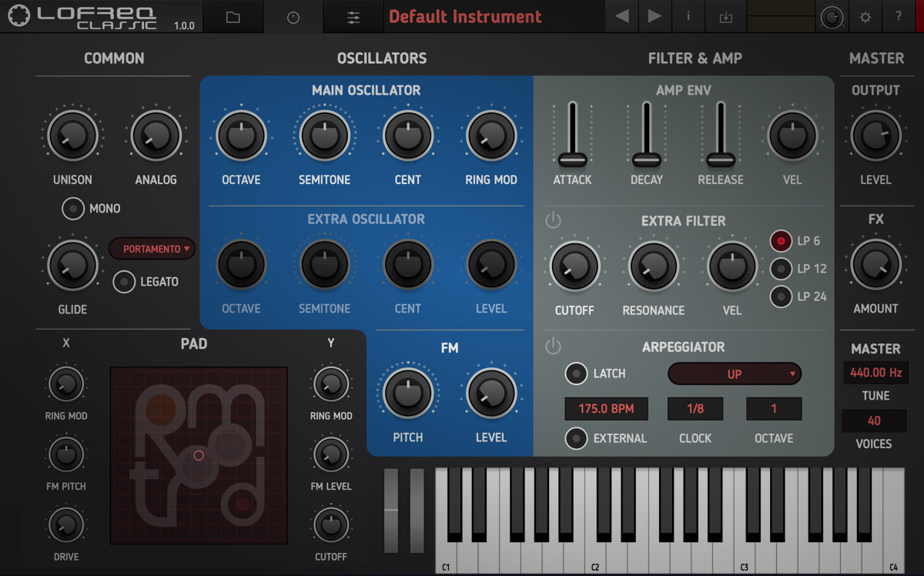Enable LATCH in the arpeggiator
The height and width of the screenshot is (576, 924).
tap(576, 373)
